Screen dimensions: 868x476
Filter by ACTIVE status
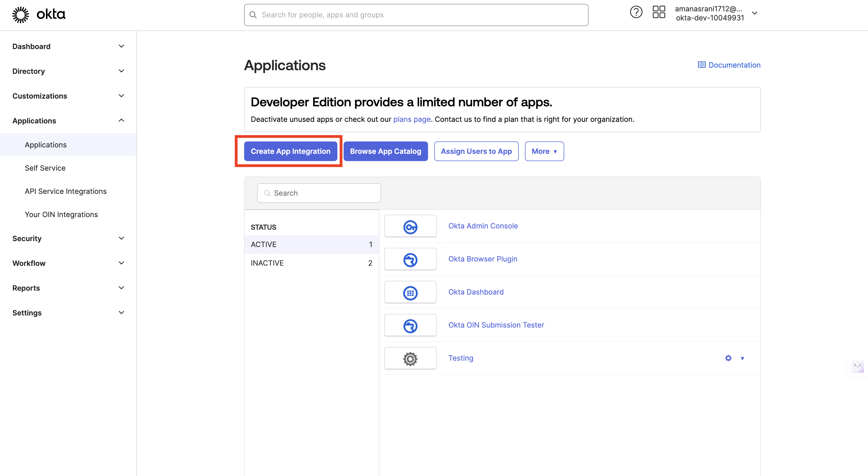tap(312, 244)
